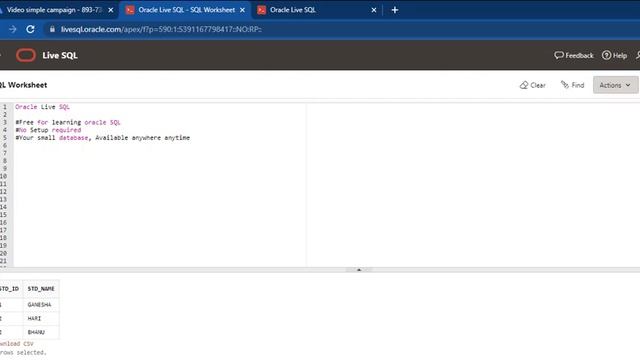The image size is (640, 360).
Task: Click the SQL Worksheet heading
Action: tap(23, 85)
